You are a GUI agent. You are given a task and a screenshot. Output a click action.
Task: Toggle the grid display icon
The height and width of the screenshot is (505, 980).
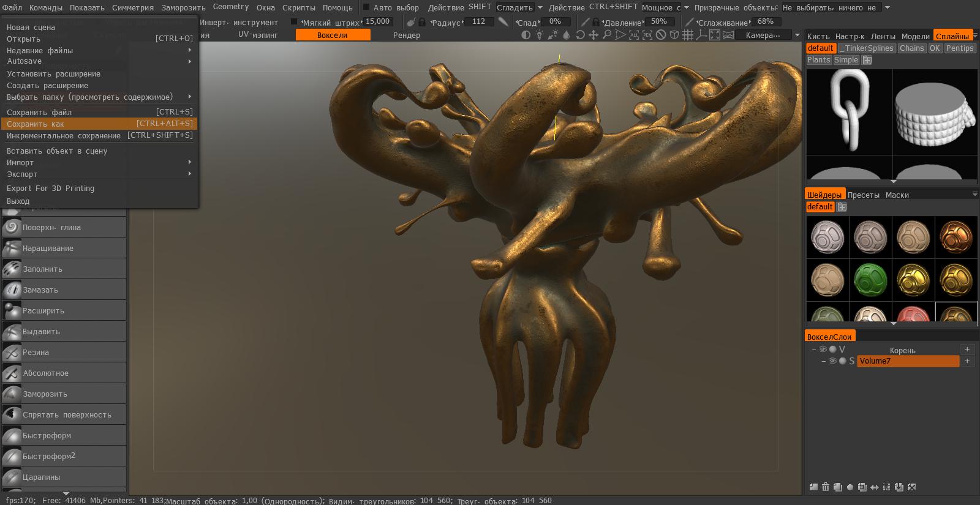point(688,35)
